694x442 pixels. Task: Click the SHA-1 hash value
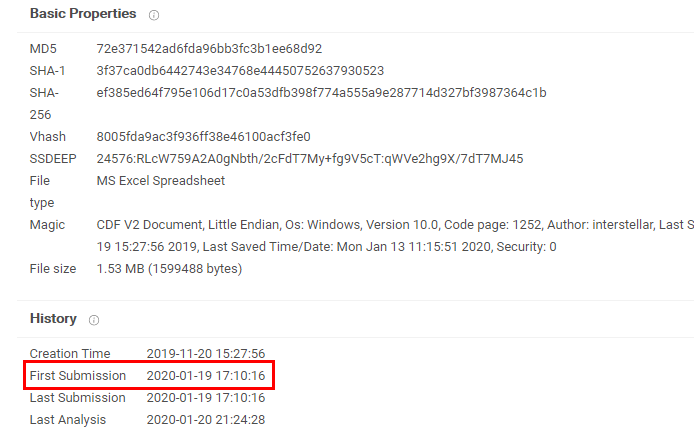click(x=240, y=70)
